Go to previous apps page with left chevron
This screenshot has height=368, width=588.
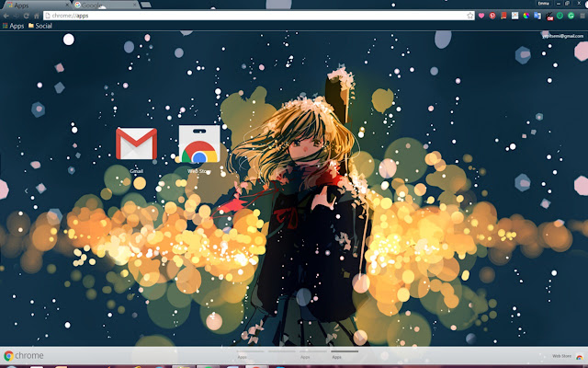pyautogui.click(x=27, y=190)
